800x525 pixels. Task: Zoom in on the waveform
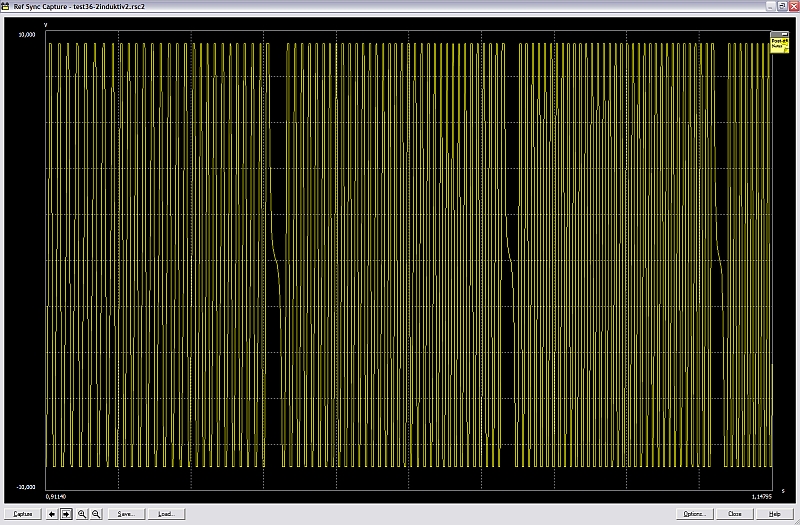pos(82,514)
